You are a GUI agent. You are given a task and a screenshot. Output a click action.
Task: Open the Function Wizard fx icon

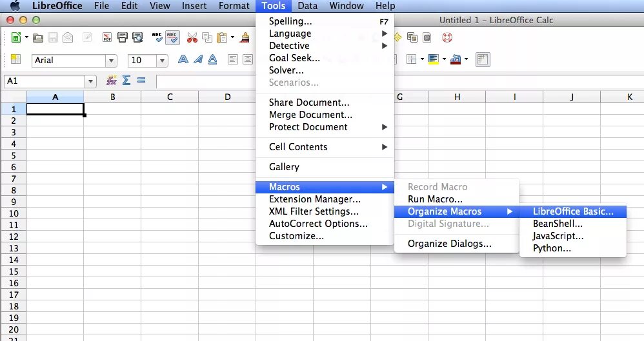pyautogui.click(x=111, y=81)
